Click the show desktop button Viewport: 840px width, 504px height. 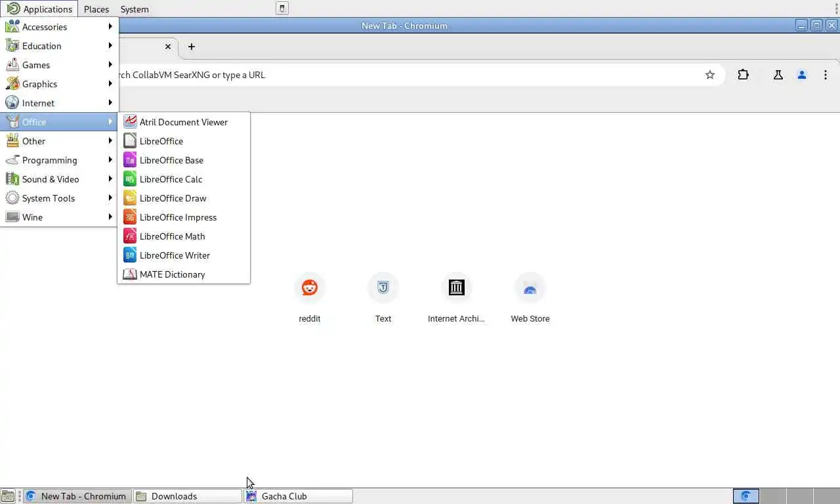click(x=8, y=496)
